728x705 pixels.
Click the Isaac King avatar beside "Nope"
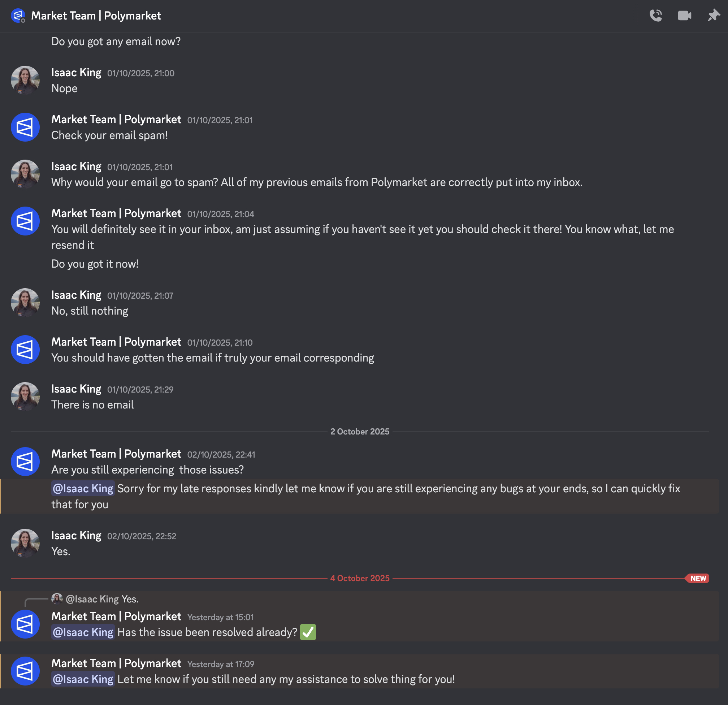(25, 80)
